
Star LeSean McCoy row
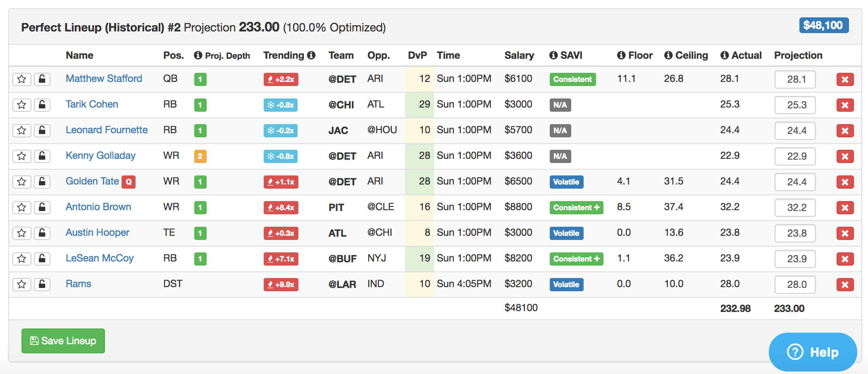pyautogui.click(x=22, y=259)
